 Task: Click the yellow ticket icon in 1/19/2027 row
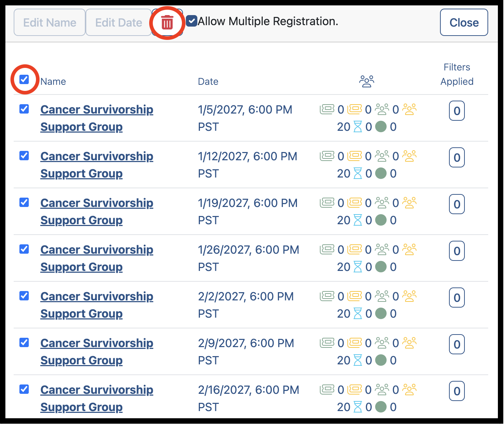tap(355, 203)
